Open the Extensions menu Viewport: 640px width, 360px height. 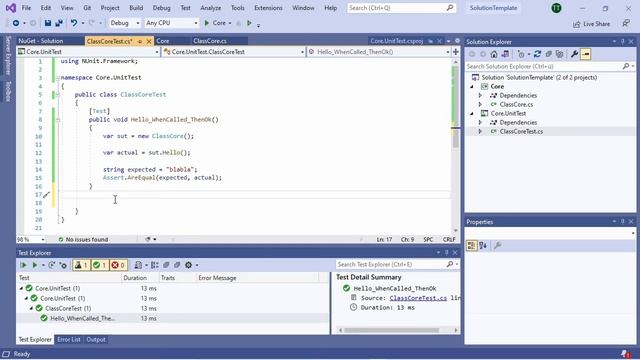pyautogui.click(x=268, y=8)
